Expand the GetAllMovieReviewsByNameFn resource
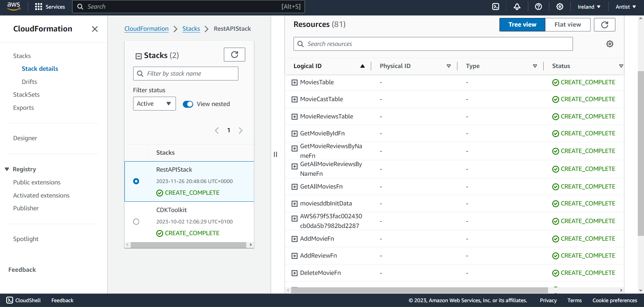 (x=295, y=166)
